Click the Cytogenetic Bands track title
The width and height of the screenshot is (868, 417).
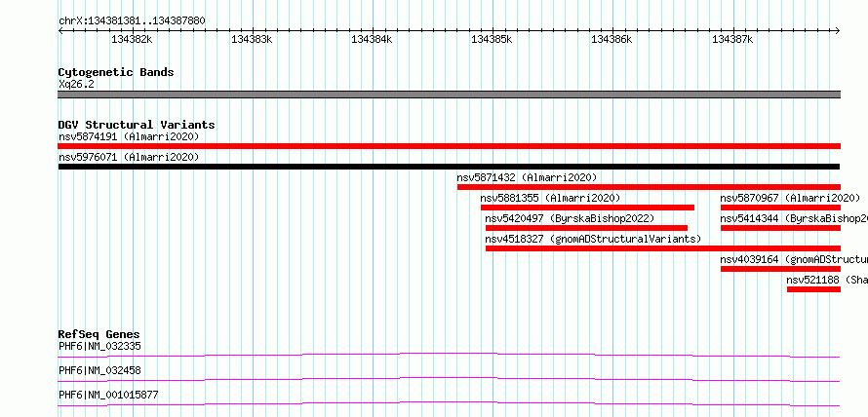tap(116, 72)
